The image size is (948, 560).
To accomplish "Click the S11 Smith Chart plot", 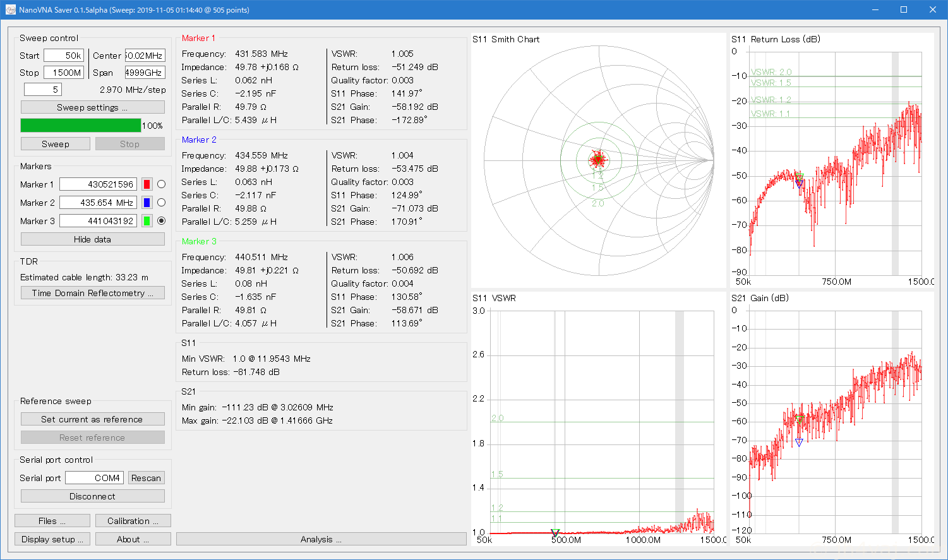I will pyautogui.click(x=598, y=160).
